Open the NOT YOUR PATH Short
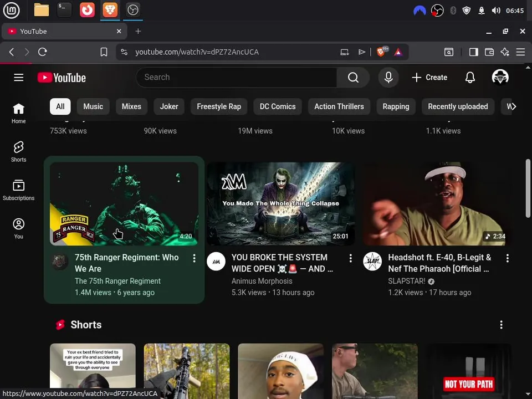Image resolution: width=532 pixels, height=399 pixels. point(469,371)
